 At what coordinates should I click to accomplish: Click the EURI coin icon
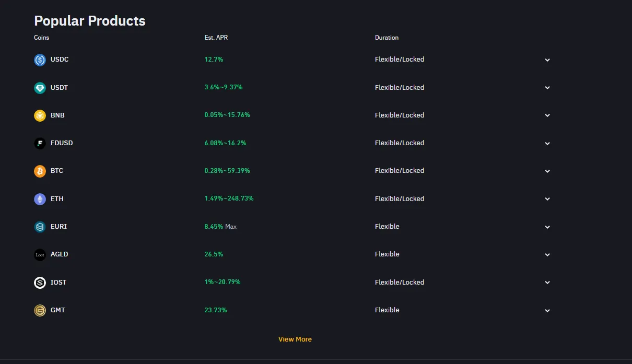point(40,227)
